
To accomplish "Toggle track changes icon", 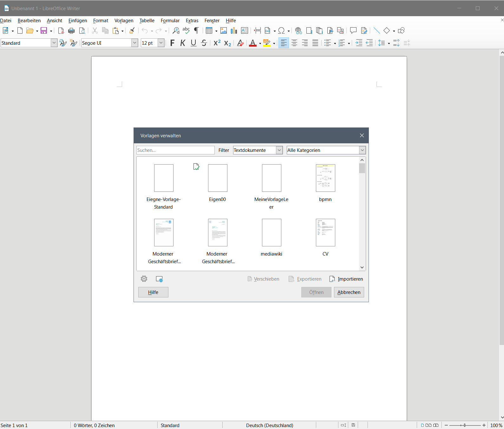I will (364, 31).
